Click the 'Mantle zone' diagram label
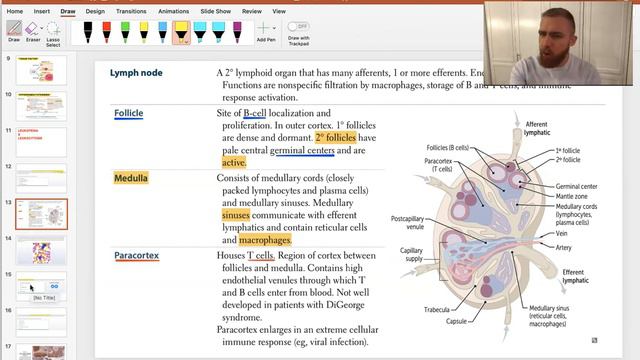 tap(571, 196)
